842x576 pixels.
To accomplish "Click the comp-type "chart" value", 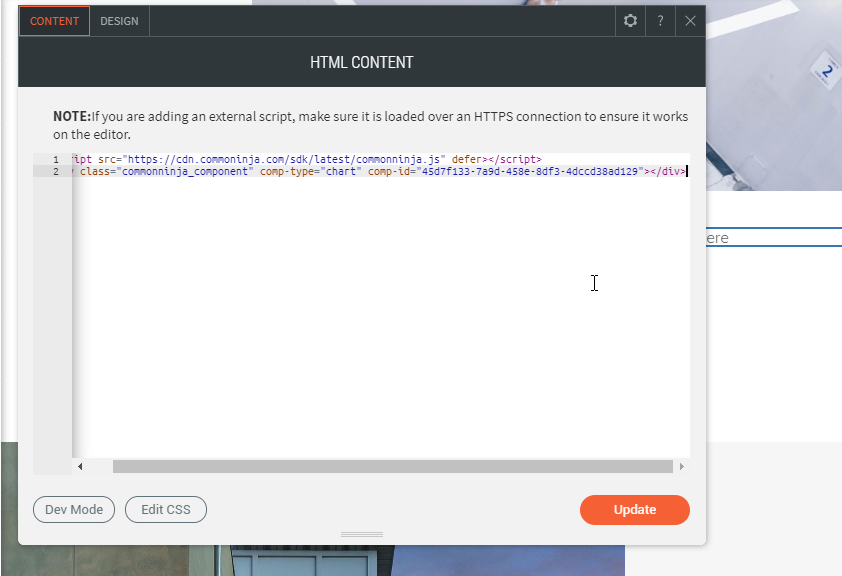I will click(341, 172).
